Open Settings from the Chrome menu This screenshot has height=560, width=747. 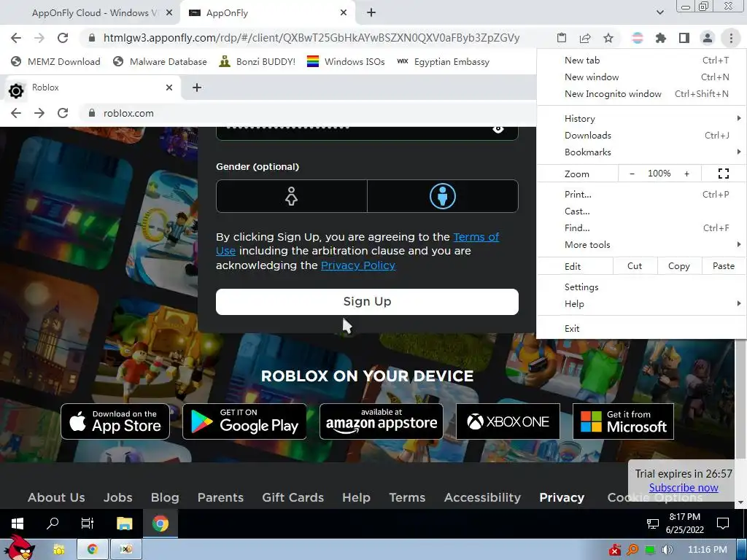[x=641, y=287]
